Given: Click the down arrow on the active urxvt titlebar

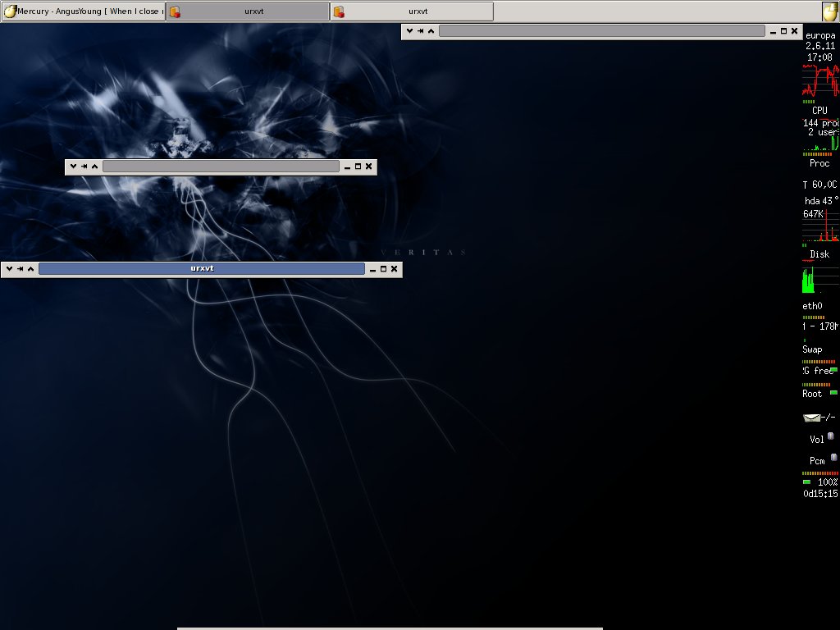Looking at the screenshot, I should click(9, 269).
